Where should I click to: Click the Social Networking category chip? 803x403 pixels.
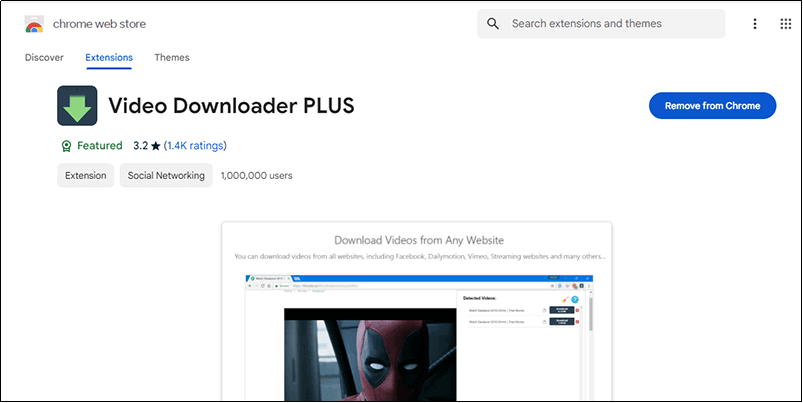tap(166, 175)
